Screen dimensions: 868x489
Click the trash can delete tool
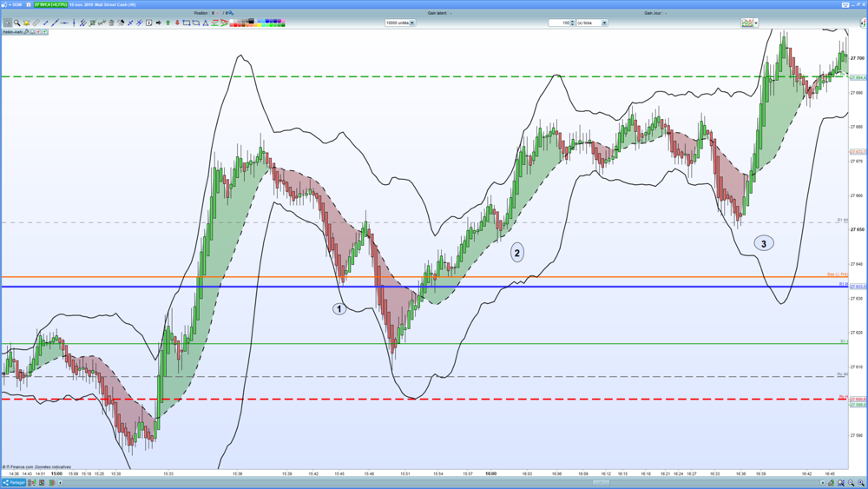[111, 23]
